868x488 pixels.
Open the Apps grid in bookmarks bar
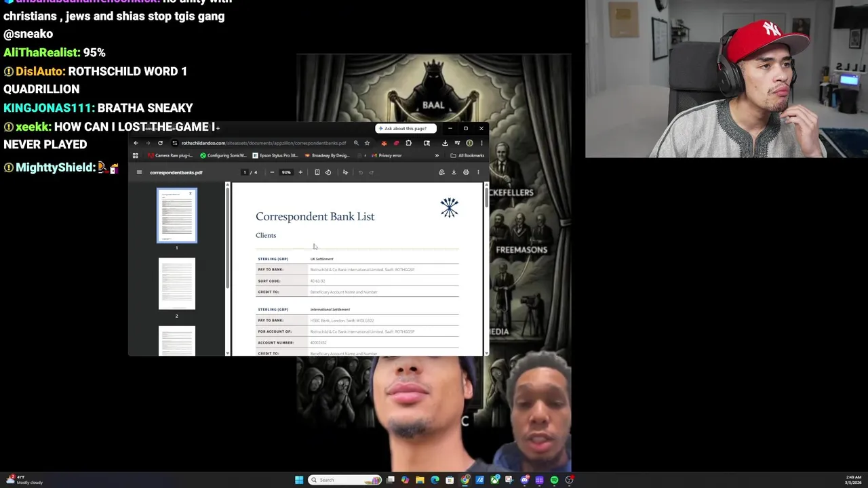135,155
